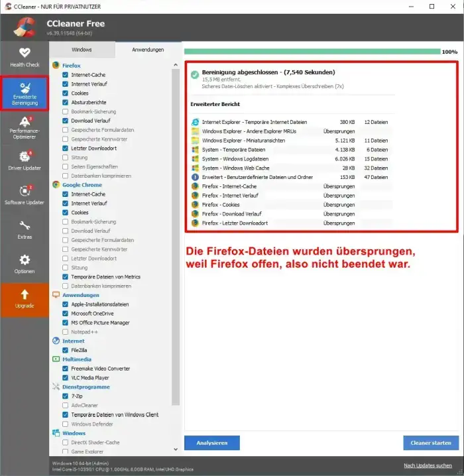Screen dimensions: 464x476
Task: Click the System Windows Logdateien icon
Action: [x=195, y=158]
